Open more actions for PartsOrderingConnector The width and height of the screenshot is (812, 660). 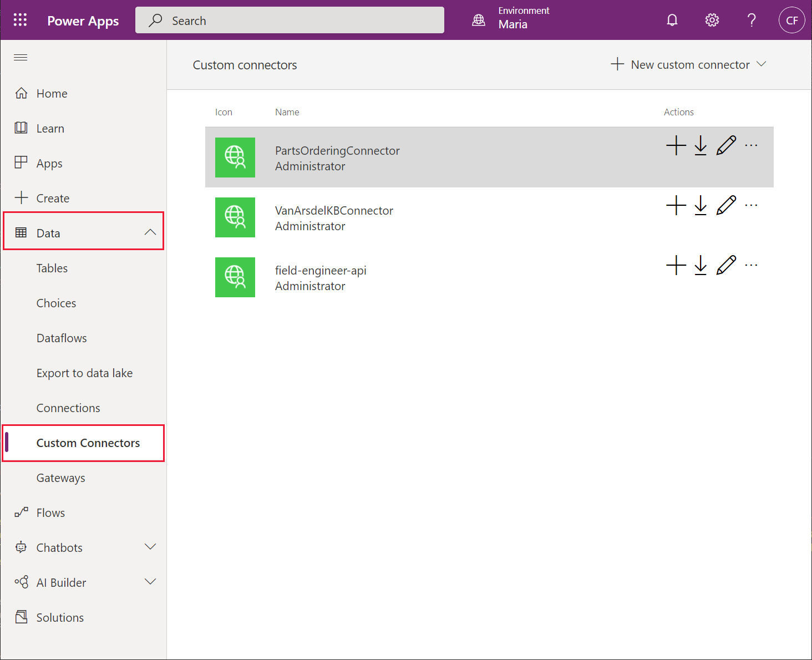click(x=752, y=145)
